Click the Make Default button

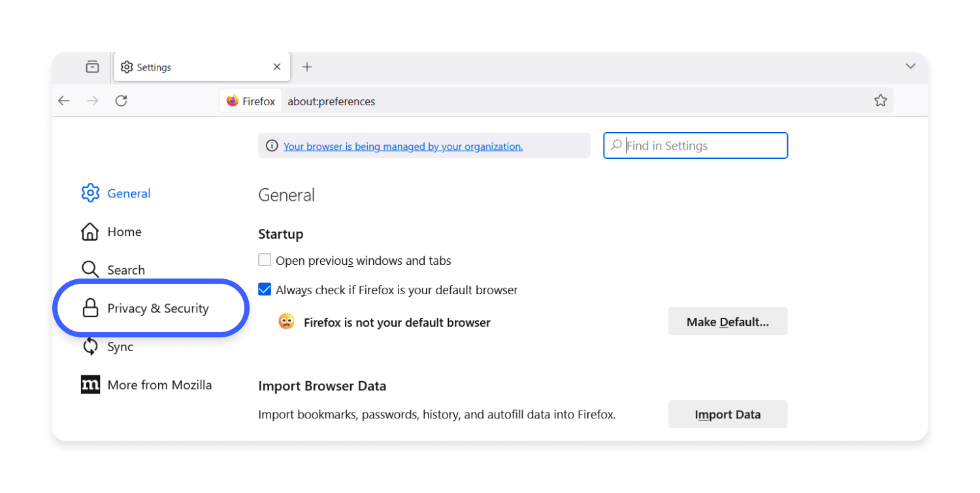pyautogui.click(x=728, y=322)
